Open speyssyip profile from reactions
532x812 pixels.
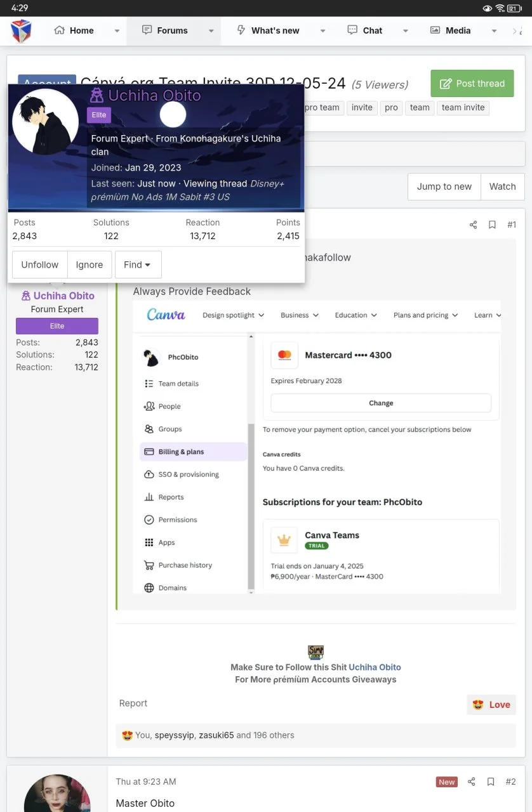click(x=174, y=735)
